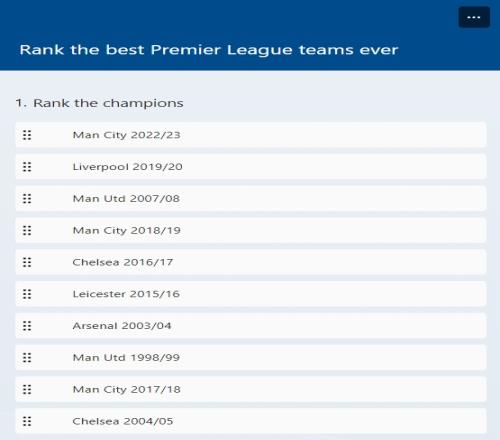Click drag handle icon beside Arsenal 2003/04

tap(27, 326)
